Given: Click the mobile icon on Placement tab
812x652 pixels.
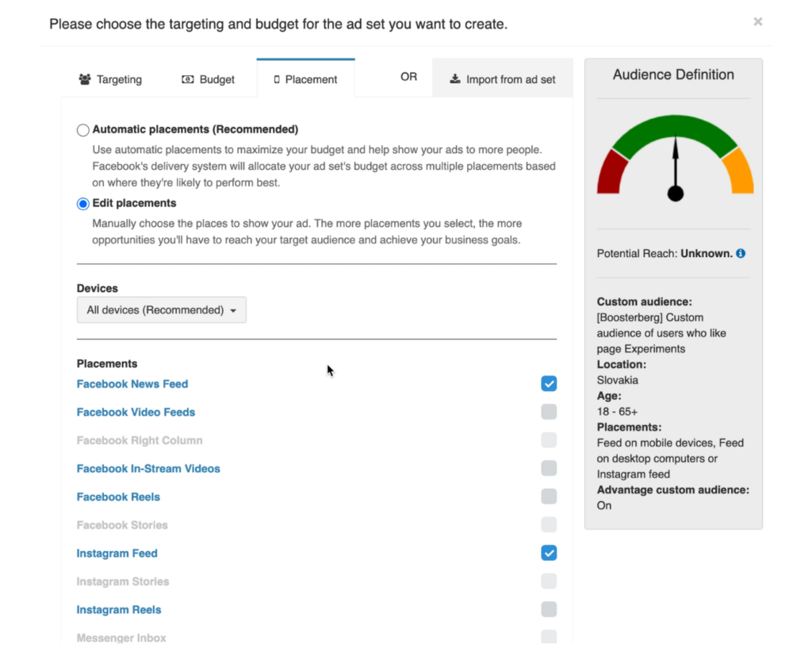Looking at the screenshot, I should point(277,79).
